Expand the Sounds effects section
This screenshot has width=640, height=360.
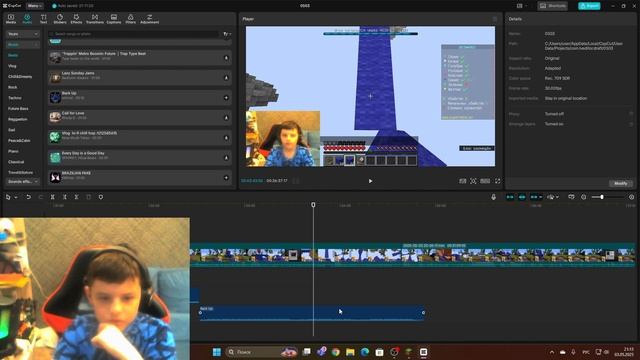[x=23, y=182]
